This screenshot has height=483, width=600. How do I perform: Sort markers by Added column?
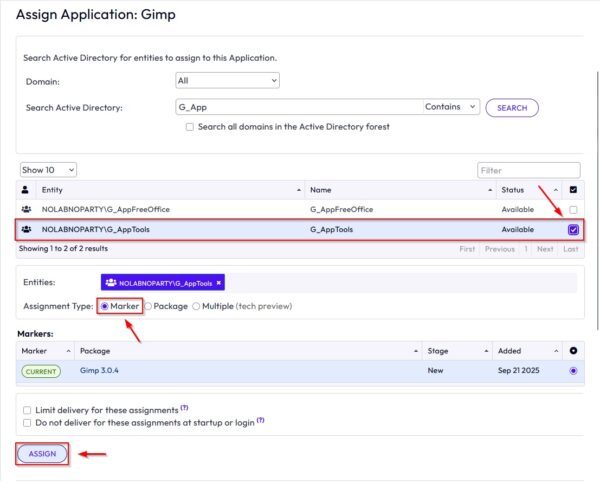[527, 351]
